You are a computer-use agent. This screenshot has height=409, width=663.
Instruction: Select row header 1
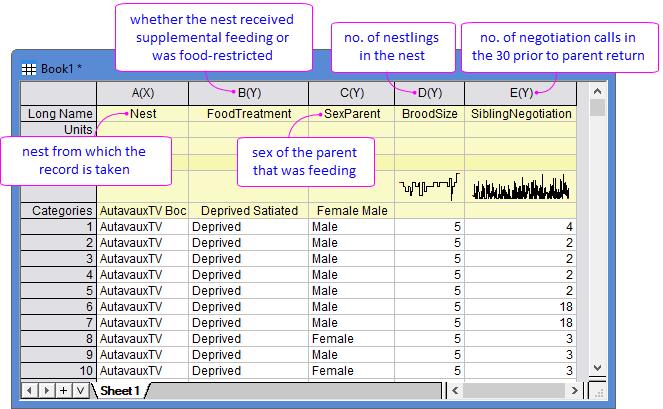[59, 227]
